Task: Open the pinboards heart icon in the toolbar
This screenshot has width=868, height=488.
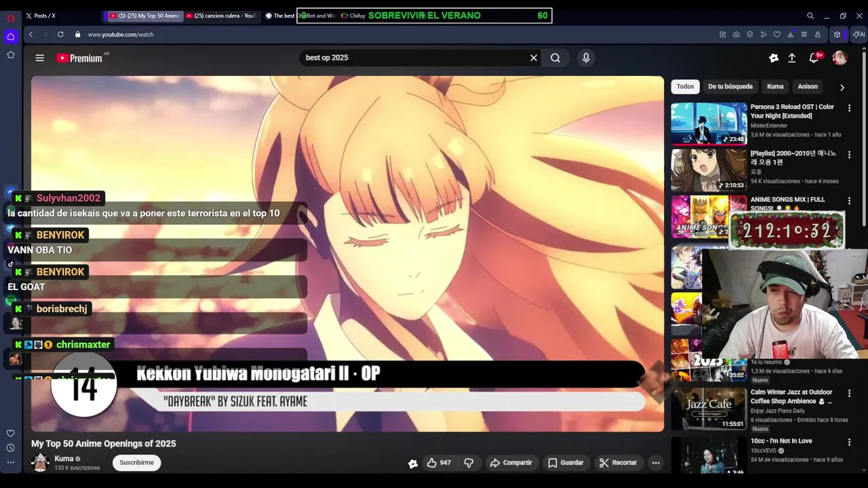Action: tap(777, 35)
